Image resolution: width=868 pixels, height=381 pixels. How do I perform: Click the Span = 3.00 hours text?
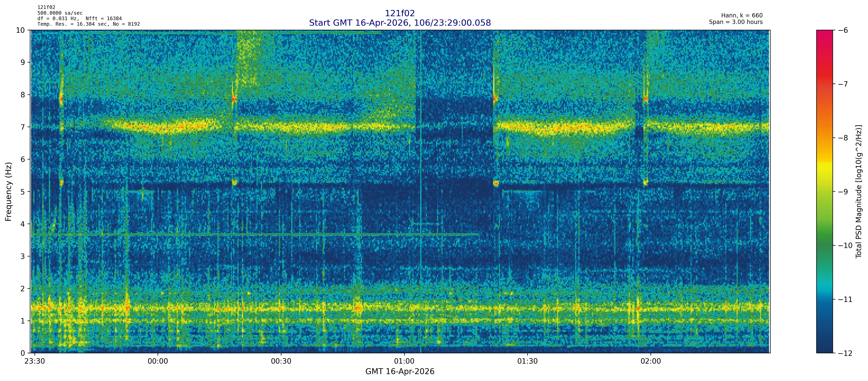(736, 22)
